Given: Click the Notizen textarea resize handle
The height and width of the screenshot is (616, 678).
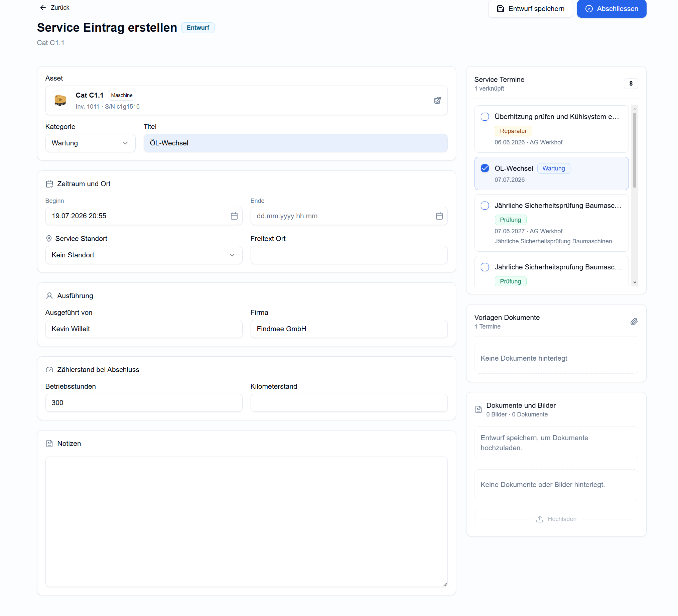Looking at the screenshot, I should [445, 584].
